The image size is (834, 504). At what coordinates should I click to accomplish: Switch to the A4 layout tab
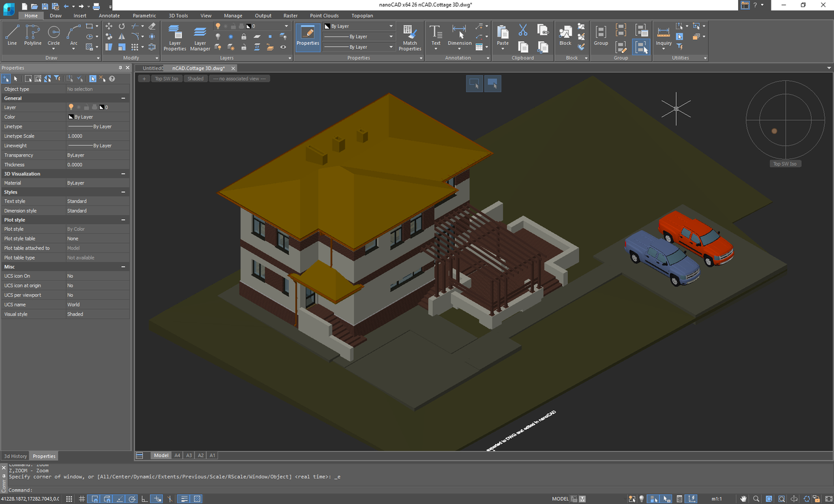177,456
